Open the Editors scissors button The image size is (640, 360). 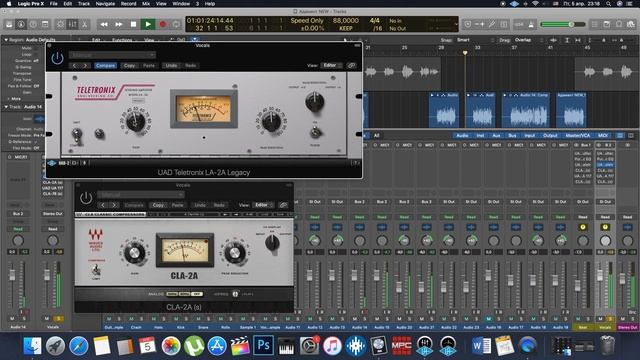point(84,24)
